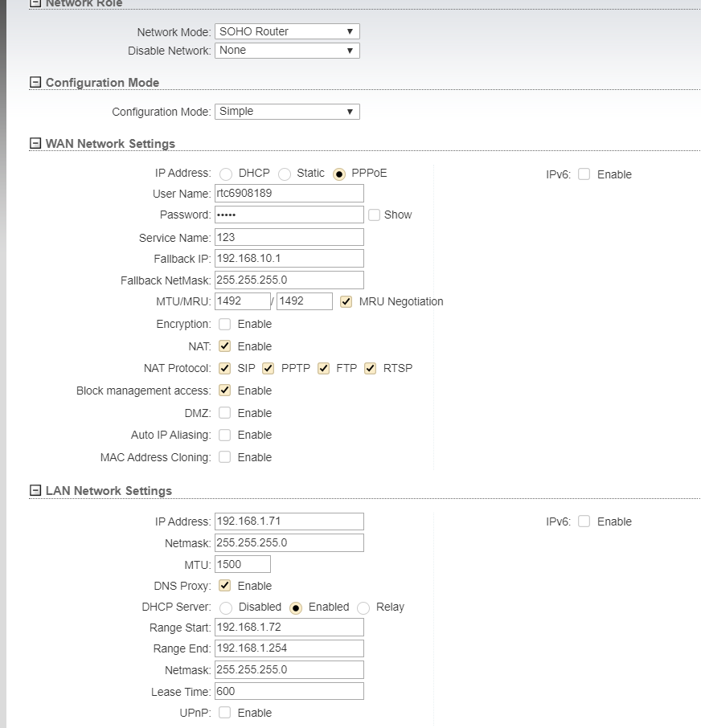The image size is (701, 728).
Task: Open the Disable Network dropdown
Action: pyautogui.click(x=287, y=50)
